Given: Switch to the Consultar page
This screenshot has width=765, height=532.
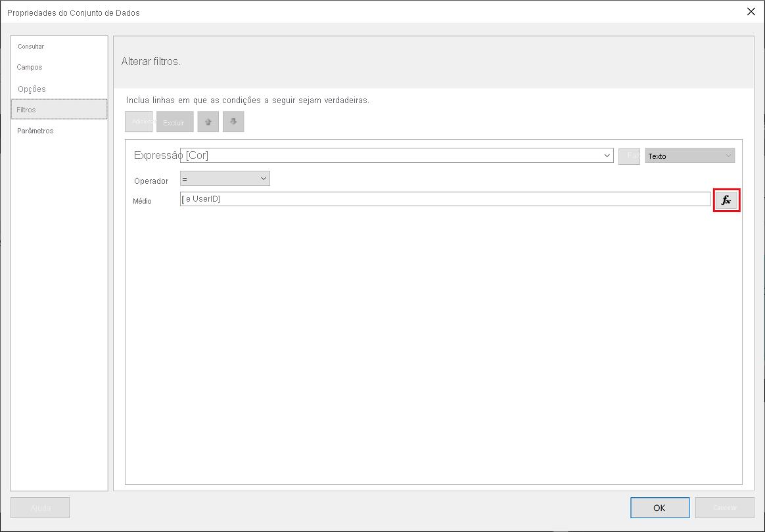Looking at the screenshot, I should 31,47.
